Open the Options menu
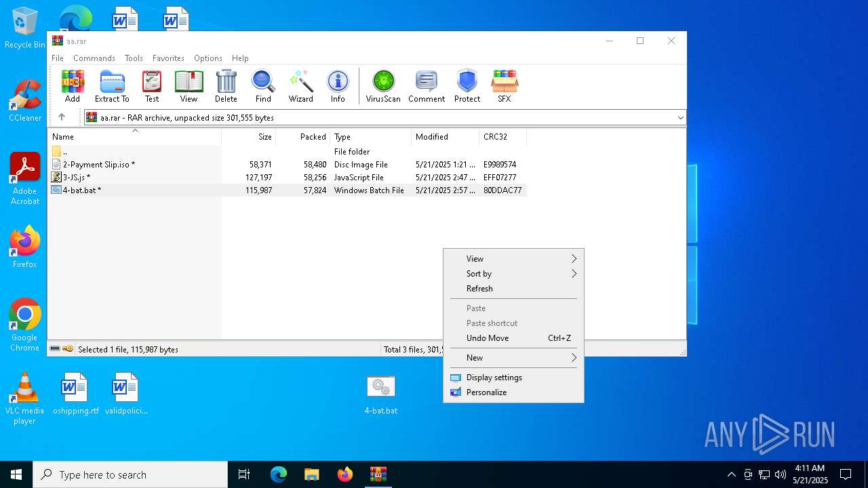The height and width of the screenshot is (488, 868). (x=208, y=58)
